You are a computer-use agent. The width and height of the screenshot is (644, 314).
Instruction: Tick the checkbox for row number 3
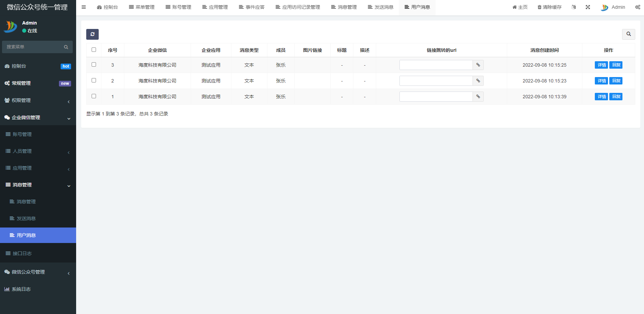pyautogui.click(x=94, y=65)
